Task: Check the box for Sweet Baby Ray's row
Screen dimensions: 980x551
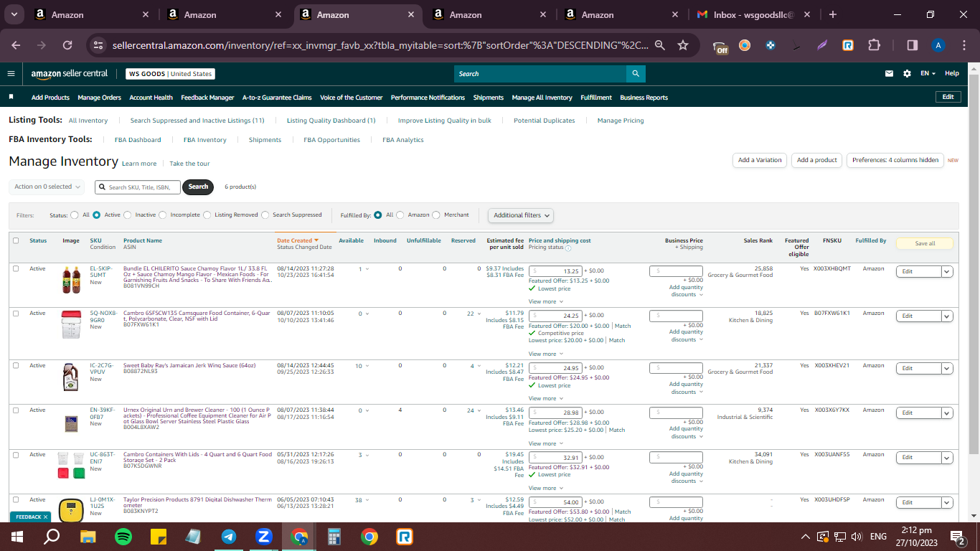Action: [16, 365]
